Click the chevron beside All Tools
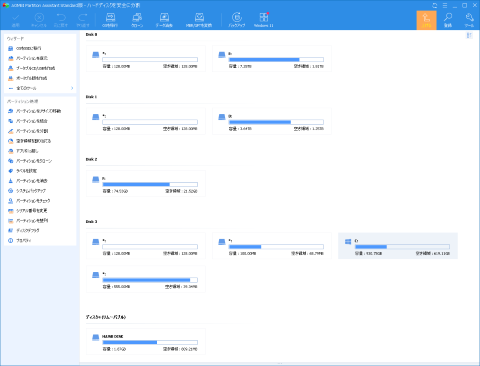 (x=72, y=88)
